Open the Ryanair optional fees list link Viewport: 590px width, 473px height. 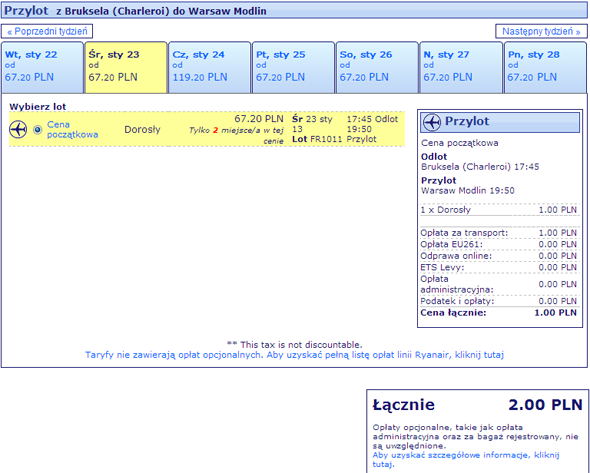pos(294,355)
